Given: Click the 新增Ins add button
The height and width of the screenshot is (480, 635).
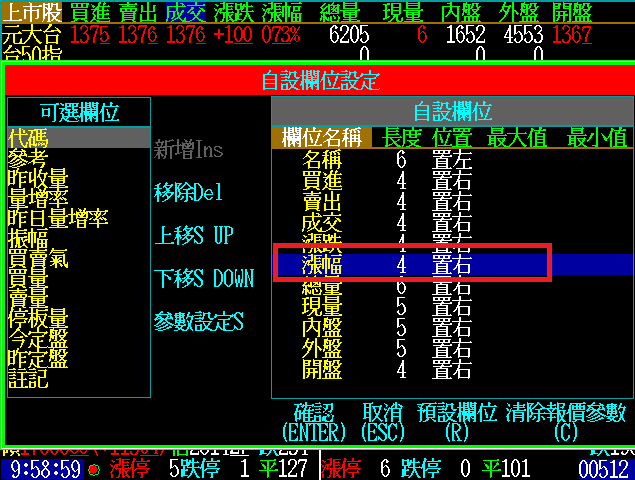Looking at the screenshot, I should [188, 150].
